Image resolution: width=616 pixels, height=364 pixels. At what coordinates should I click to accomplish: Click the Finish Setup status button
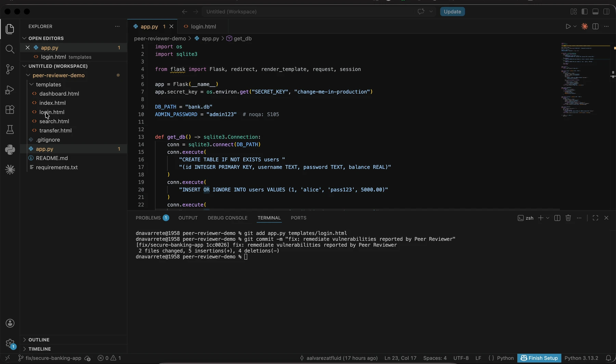click(539, 358)
